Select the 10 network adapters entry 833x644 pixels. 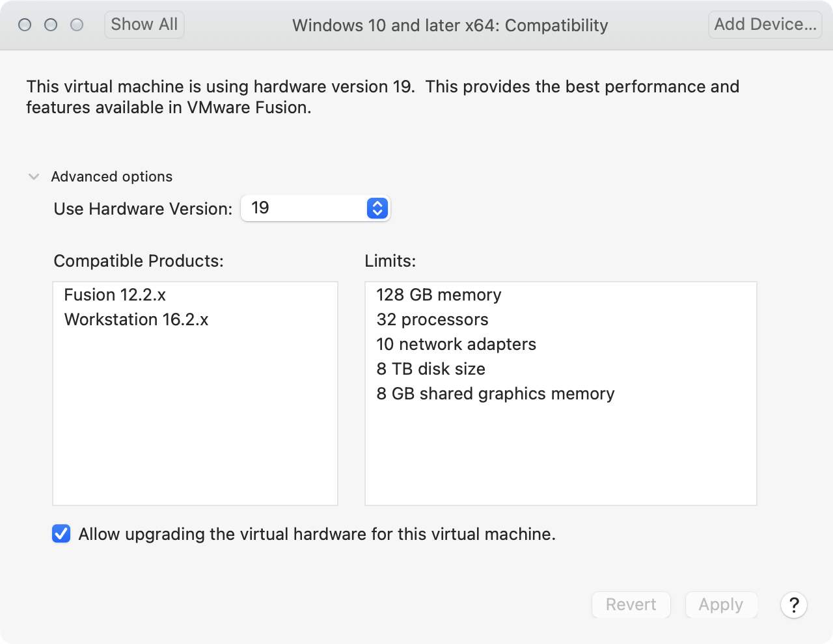coord(456,344)
